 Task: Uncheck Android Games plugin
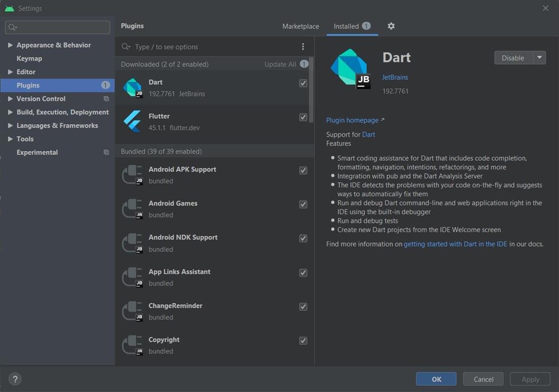(x=303, y=204)
